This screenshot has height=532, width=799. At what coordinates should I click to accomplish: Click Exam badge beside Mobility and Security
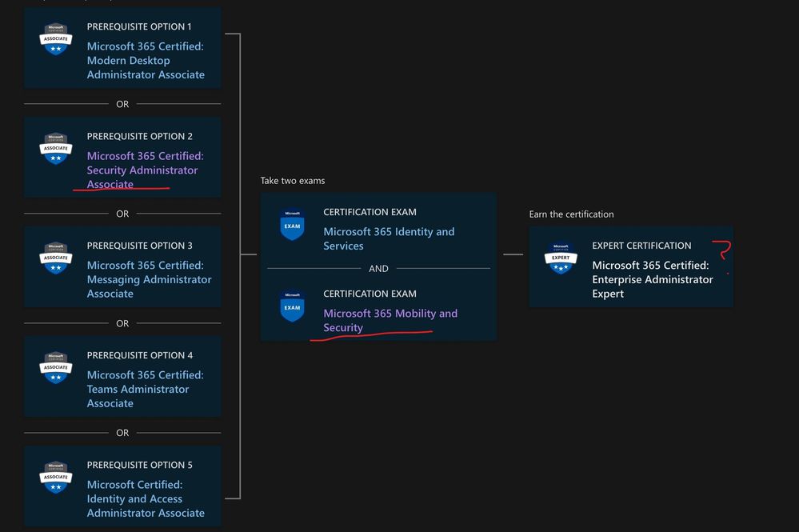coord(292,306)
